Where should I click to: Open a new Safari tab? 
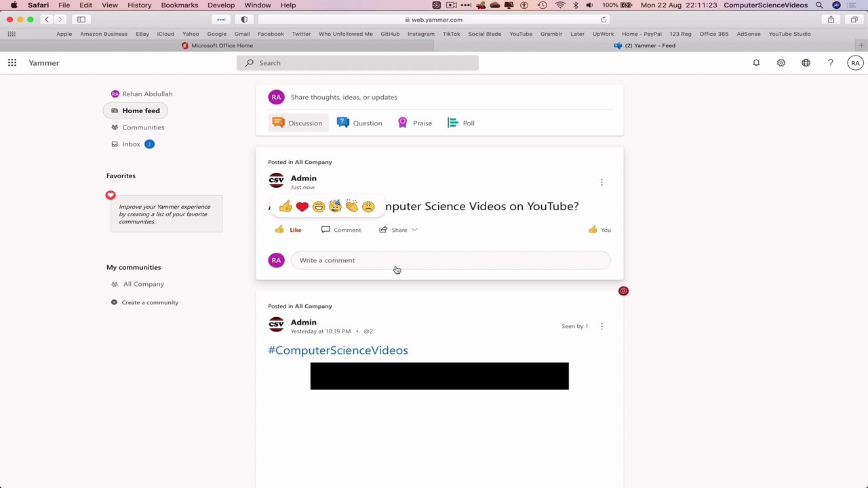tap(861, 45)
